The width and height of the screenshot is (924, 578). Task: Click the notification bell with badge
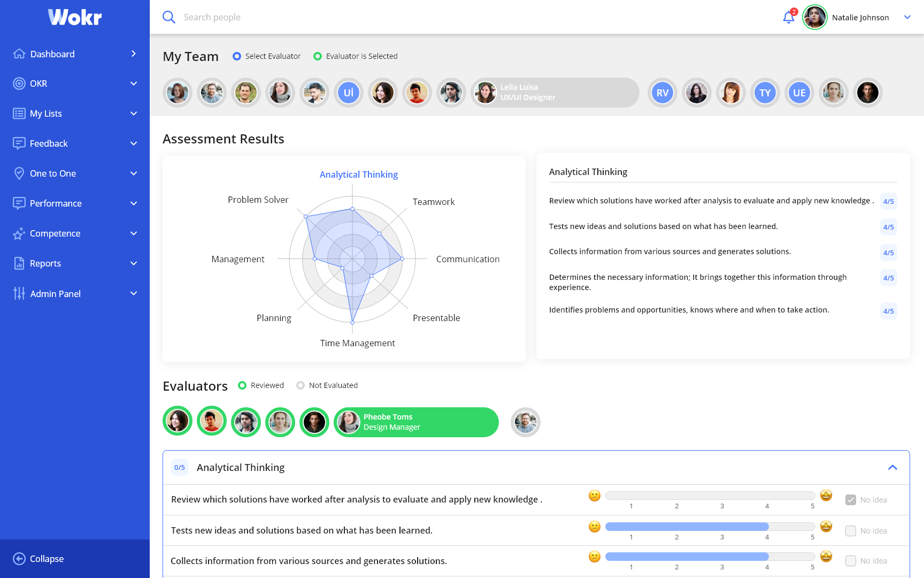point(788,17)
